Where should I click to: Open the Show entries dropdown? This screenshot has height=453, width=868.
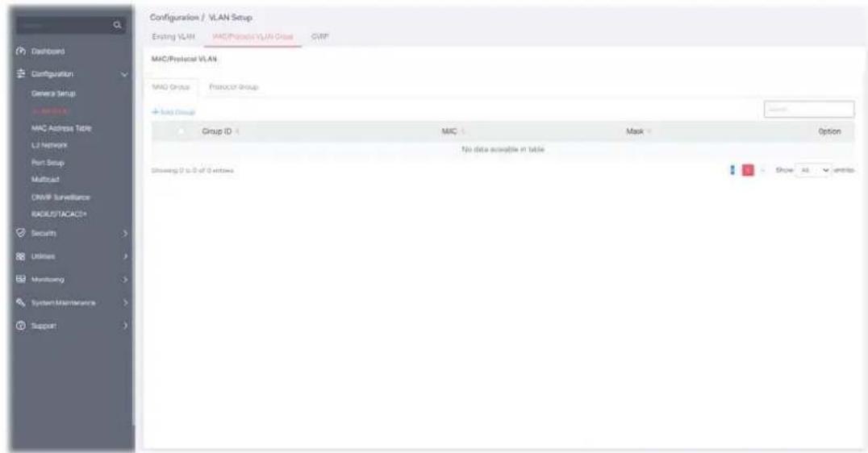pyautogui.click(x=814, y=170)
